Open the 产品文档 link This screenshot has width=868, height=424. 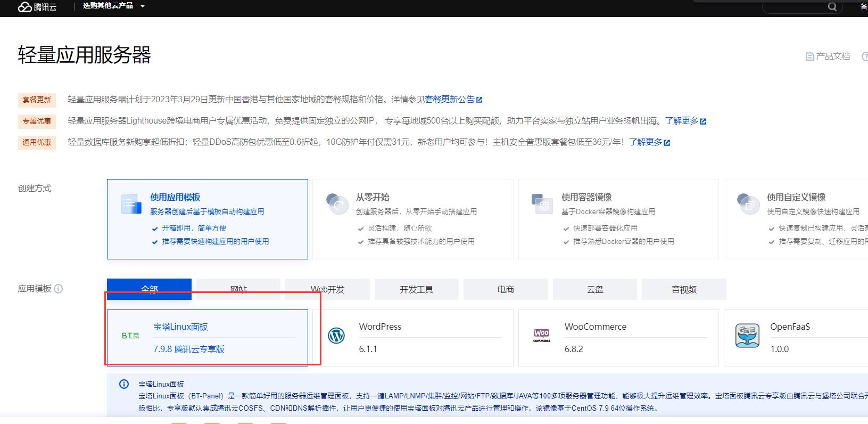pos(833,56)
